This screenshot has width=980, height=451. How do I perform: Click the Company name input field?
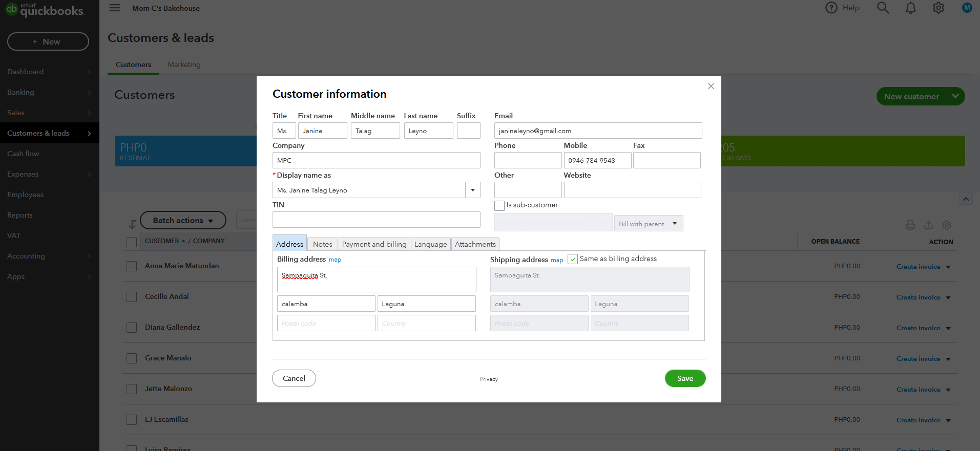(x=376, y=160)
